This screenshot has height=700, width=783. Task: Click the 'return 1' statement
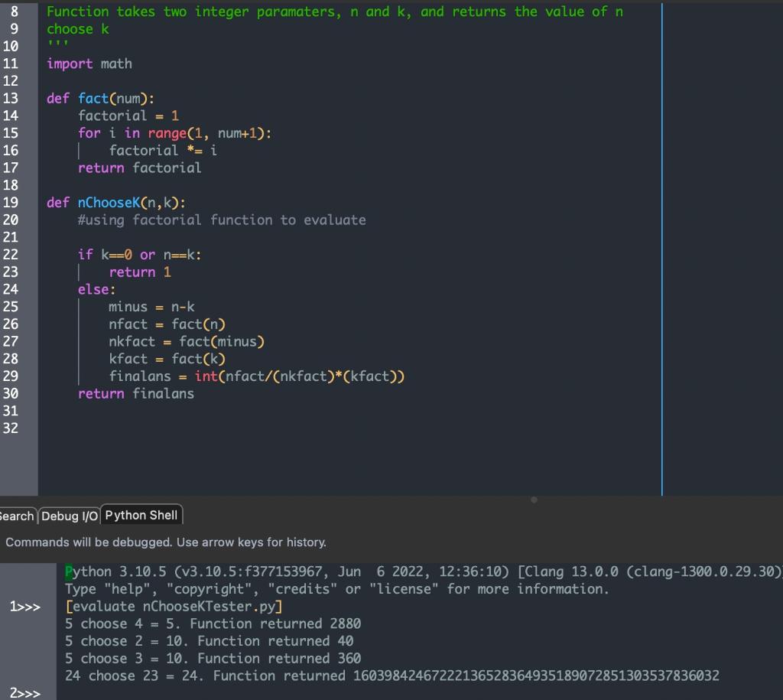(140, 272)
